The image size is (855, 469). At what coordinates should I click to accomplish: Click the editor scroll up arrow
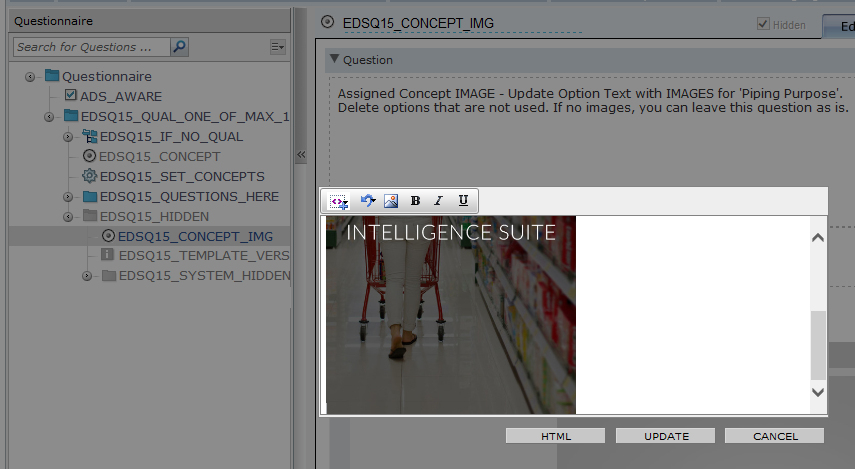click(x=817, y=238)
